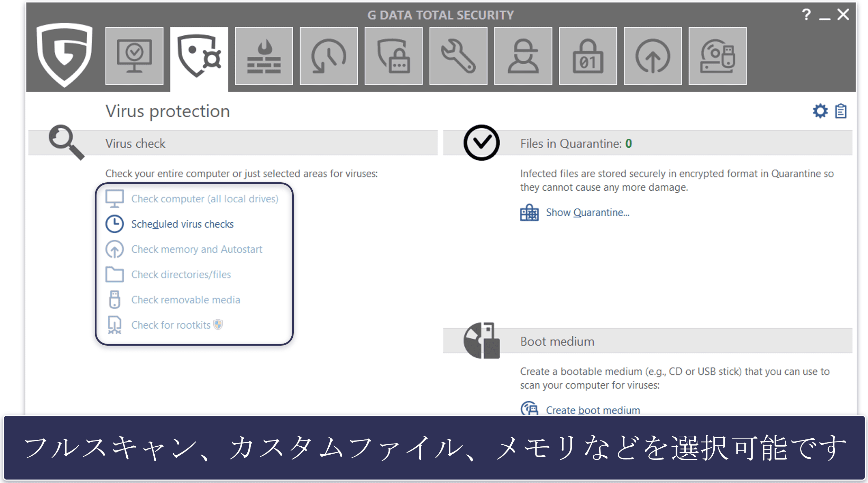Open the Parental controls person tab
868x483 pixels.
(x=523, y=56)
